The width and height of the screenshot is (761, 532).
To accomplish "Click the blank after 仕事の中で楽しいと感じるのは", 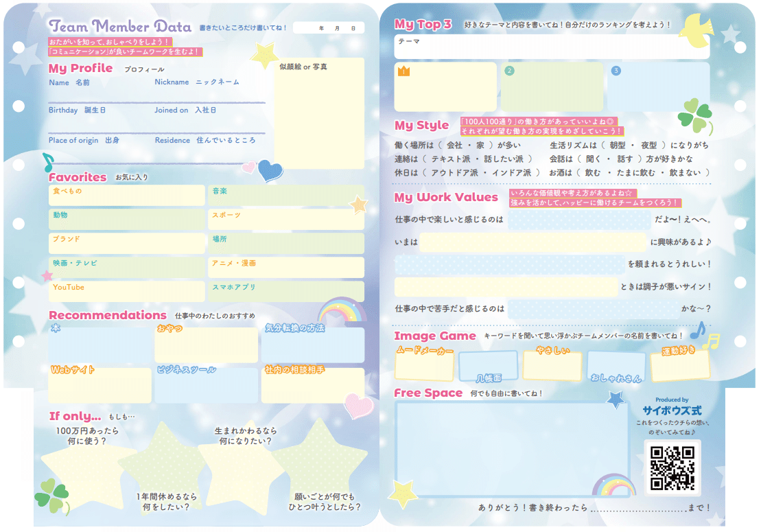I will tap(579, 220).
